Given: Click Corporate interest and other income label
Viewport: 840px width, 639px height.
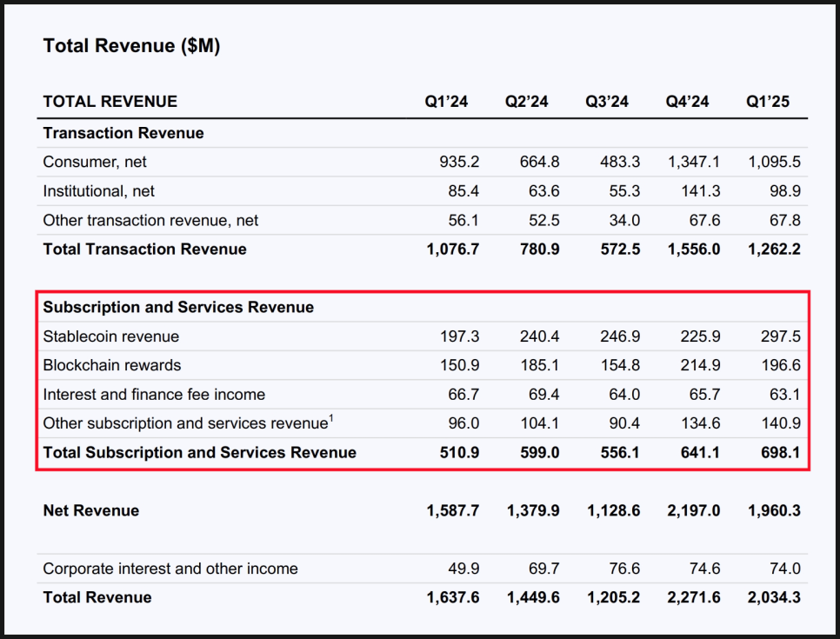Looking at the screenshot, I should [x=170, y=569].
